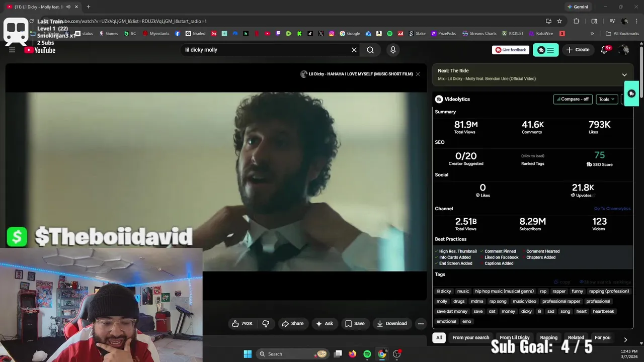This screenshot has height=362, width=644.
Task: Select the From Lil Dicky chip
Action: point(515,337)
